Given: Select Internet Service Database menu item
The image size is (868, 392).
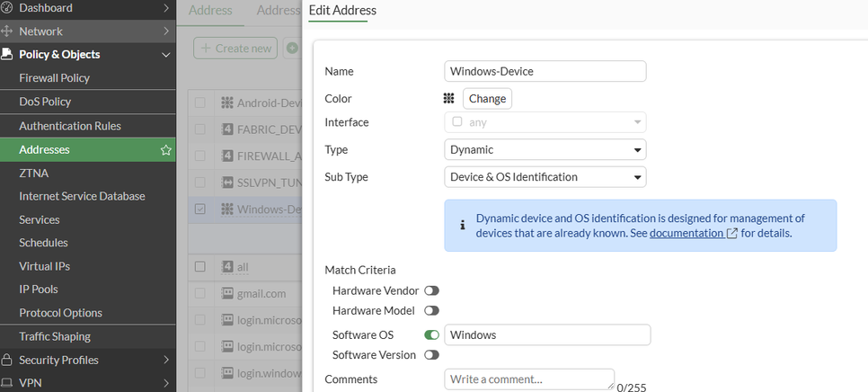Looking at the screenshot, I should coord(82,196).
